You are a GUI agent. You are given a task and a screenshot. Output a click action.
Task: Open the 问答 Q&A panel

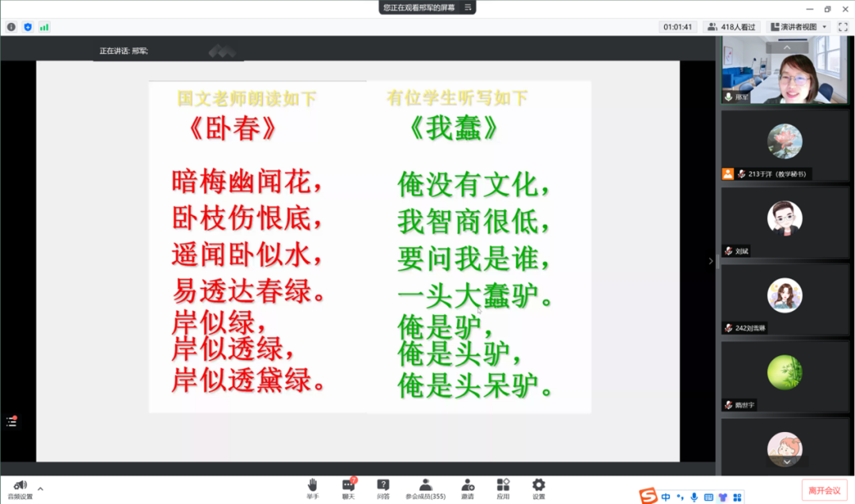tap(383, 488)
